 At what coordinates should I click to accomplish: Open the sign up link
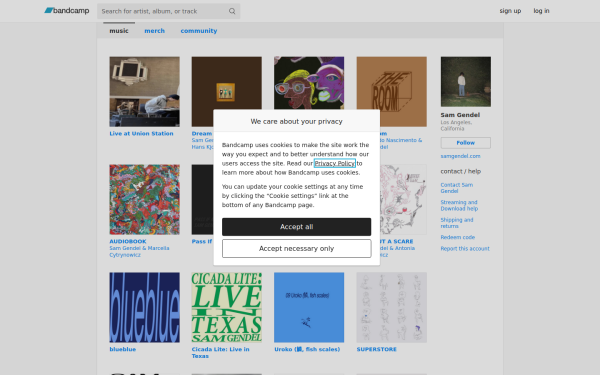tap(510, 11)
